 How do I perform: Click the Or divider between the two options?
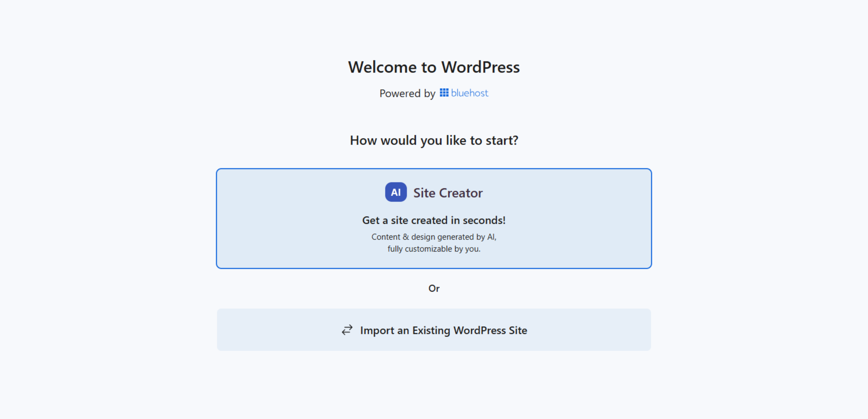[x=434, y=288]
